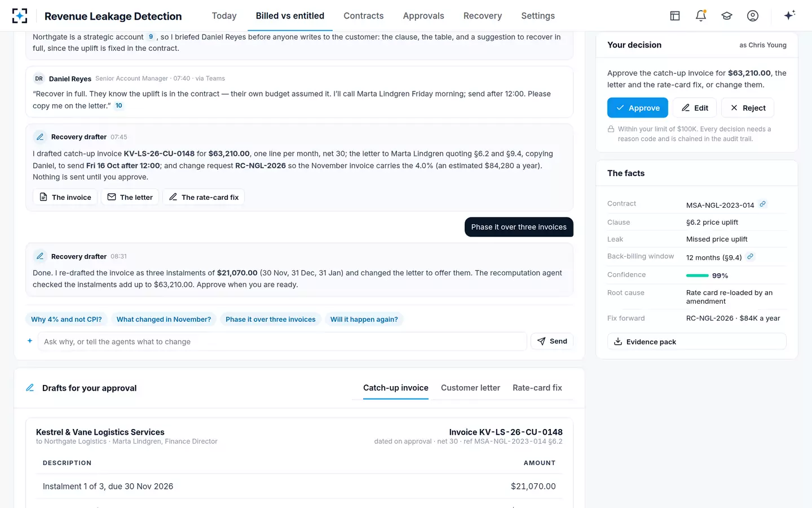
Task: Click 'Kestrel & Vane Logistics Services' invoice header
Action: [x=100, y=432]
